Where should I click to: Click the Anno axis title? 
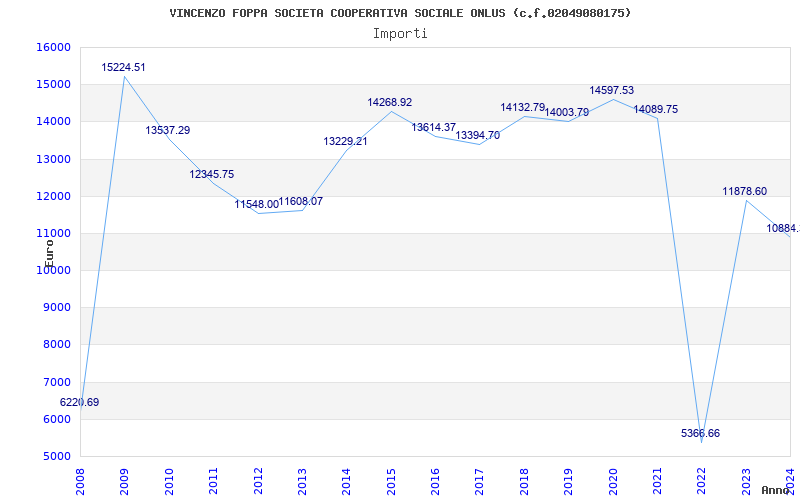point(776,490)
